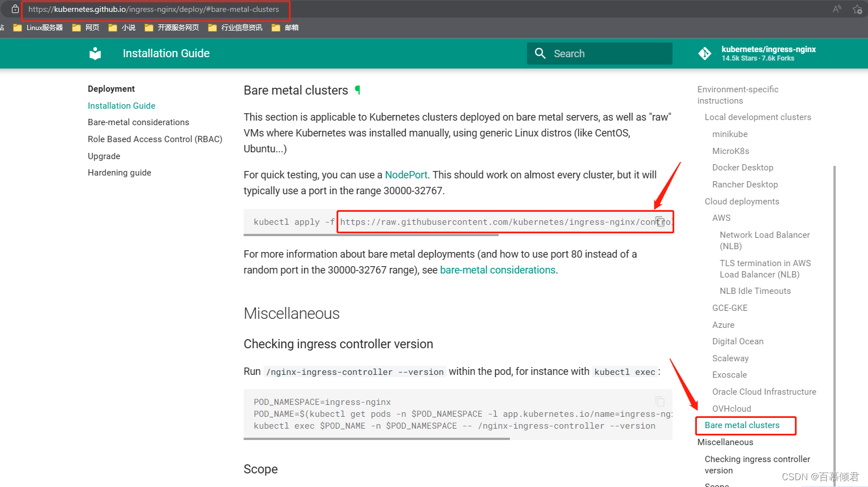Copy the kubectl apply command to clipboard
This screenshot has height=487, width=868.
coord(660,221)
